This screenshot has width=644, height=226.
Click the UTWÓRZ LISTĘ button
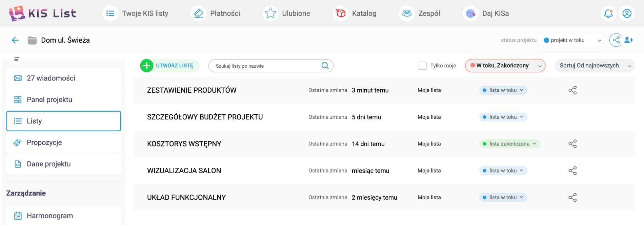click(169, 66)
